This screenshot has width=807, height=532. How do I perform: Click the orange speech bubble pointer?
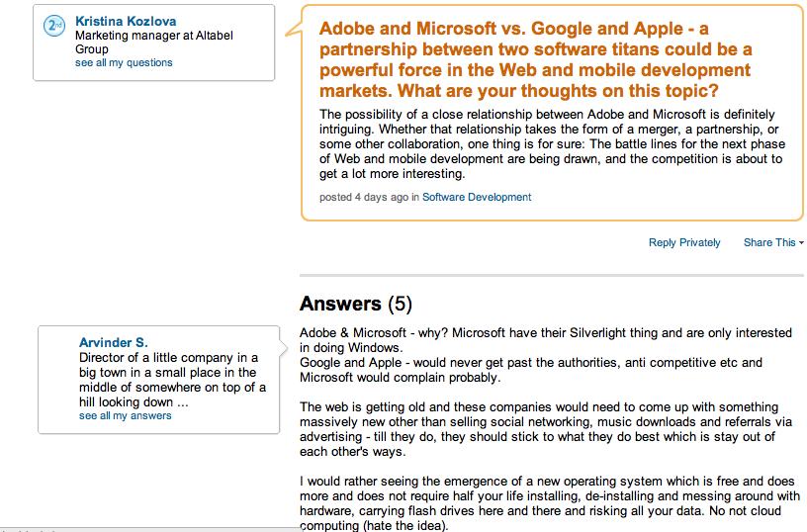point(294,30)
